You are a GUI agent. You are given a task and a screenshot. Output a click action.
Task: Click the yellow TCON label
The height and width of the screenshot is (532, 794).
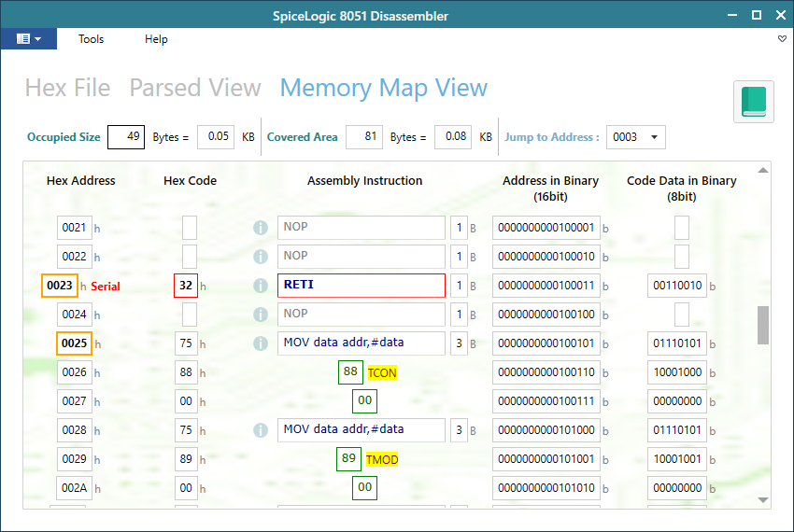pyautogui.click(x=382, y=373)
